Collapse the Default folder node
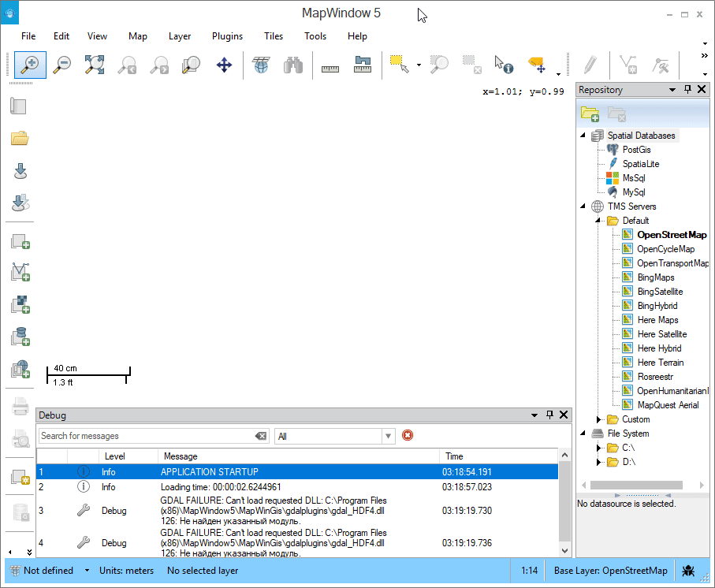The width and height of the screenshot is (715, 588). pyautogui.click(x=598, y=221)
